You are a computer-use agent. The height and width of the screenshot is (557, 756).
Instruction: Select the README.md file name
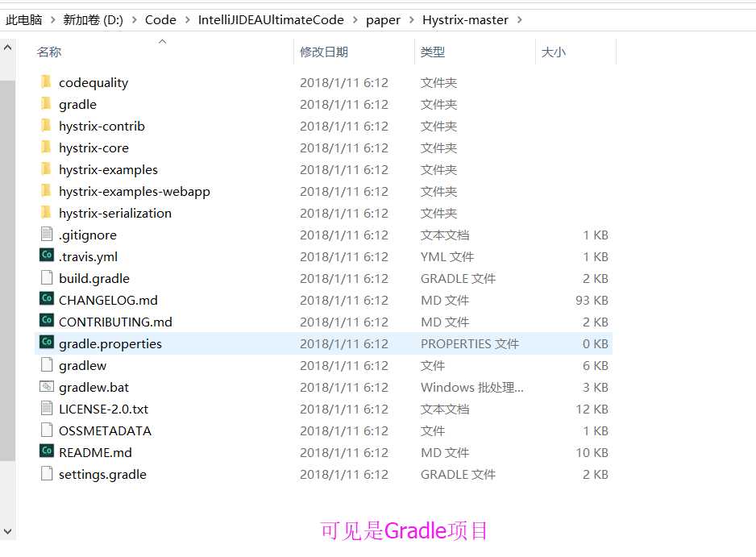pyautogui.click(x=95, y=452)
